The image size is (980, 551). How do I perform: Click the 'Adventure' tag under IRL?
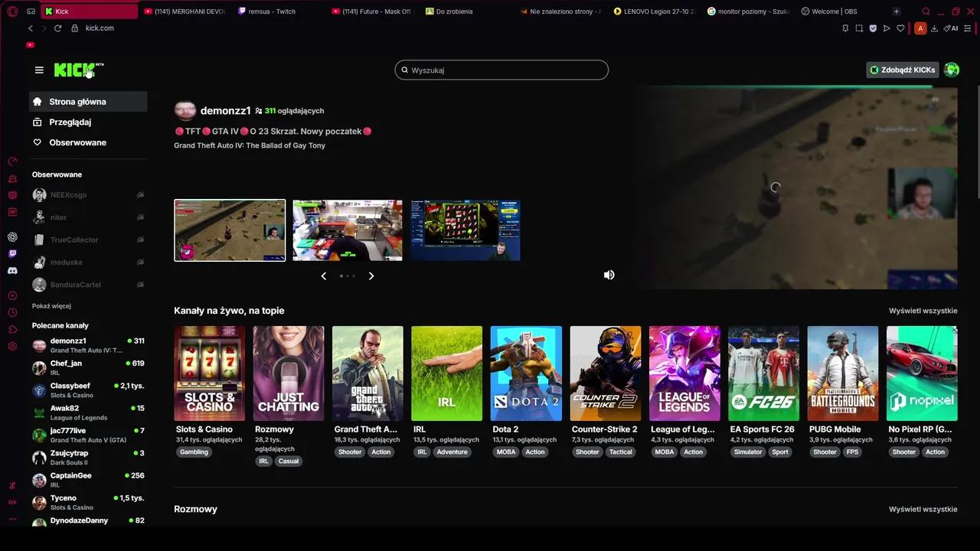452,452
